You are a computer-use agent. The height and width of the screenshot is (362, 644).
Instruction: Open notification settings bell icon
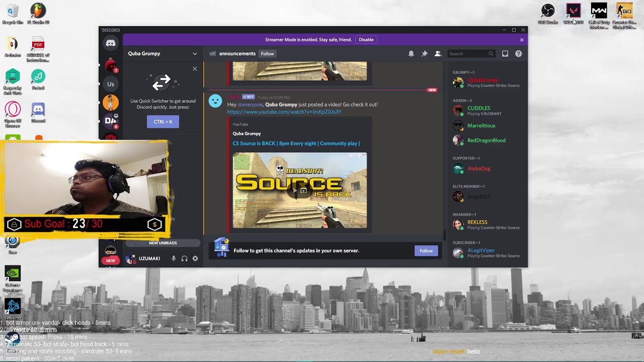point(411,54)
